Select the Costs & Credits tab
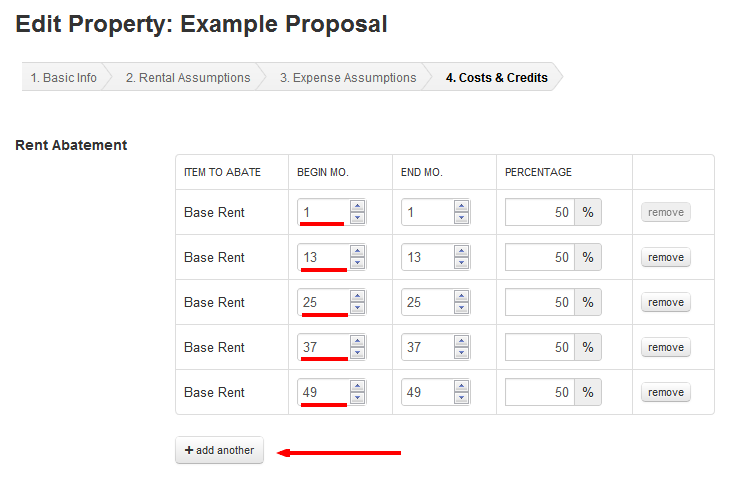Screen dimensions: 752x482 [496, 77]
